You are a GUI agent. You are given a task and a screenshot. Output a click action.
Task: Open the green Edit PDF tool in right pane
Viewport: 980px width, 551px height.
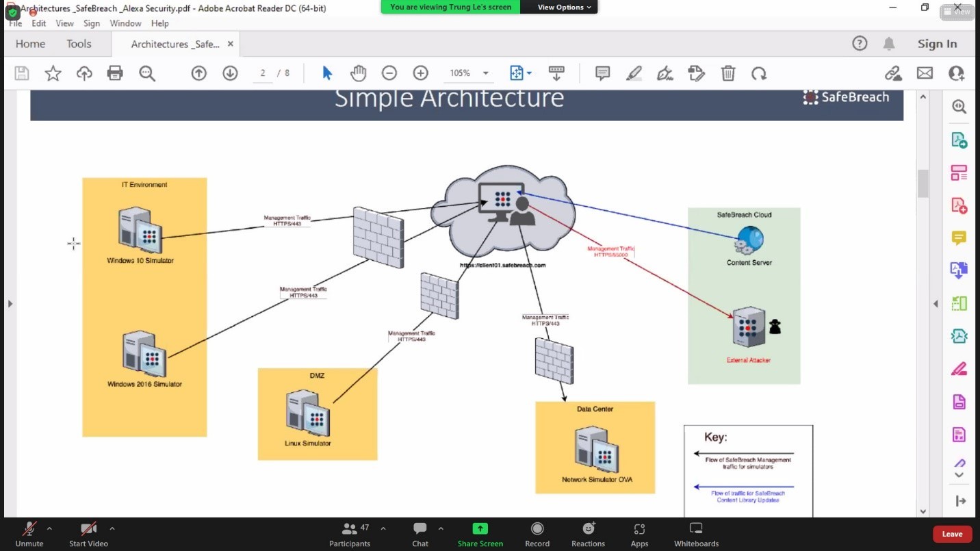coord(959,303)
